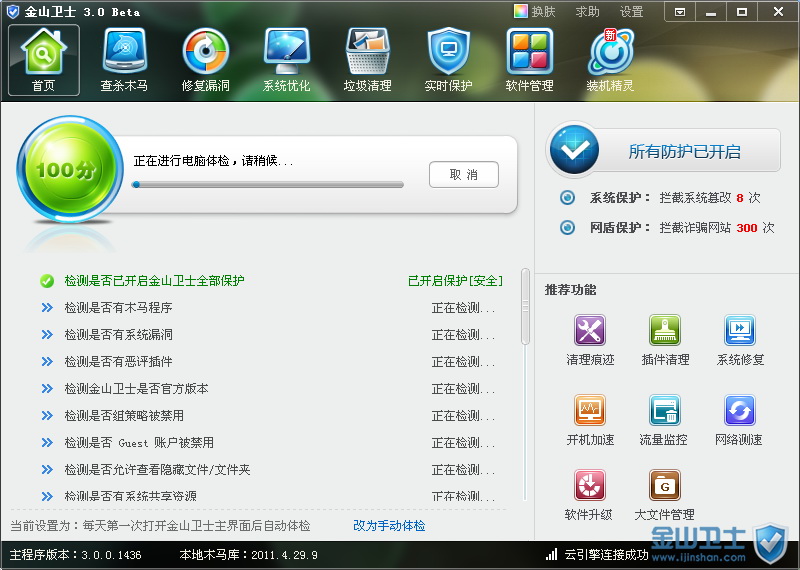Open 清理痕迹 trace cleaner tool
800x570 pixels.
[590, 340]
